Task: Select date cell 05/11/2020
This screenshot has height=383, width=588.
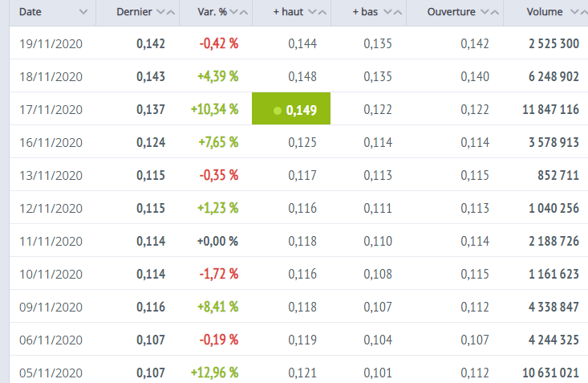Action: click(51, 373)
